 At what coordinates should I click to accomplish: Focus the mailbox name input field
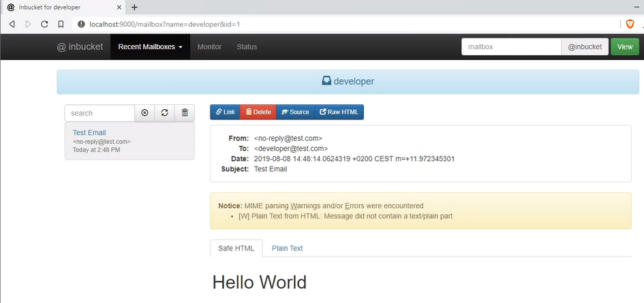510,47
